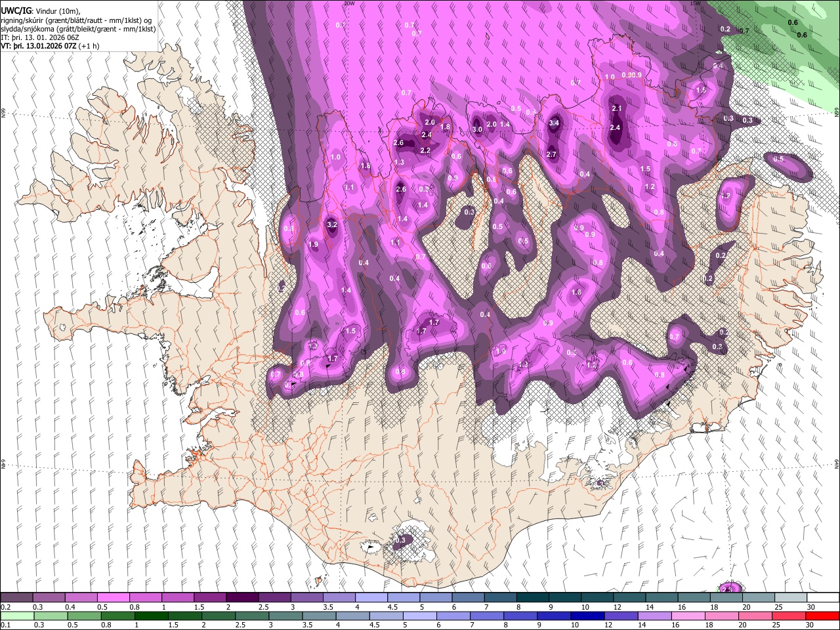Screen dimensions: 840x630
Task: Pick the 0.5 green swatch in the lower scale
Action: tap(84, 616)
